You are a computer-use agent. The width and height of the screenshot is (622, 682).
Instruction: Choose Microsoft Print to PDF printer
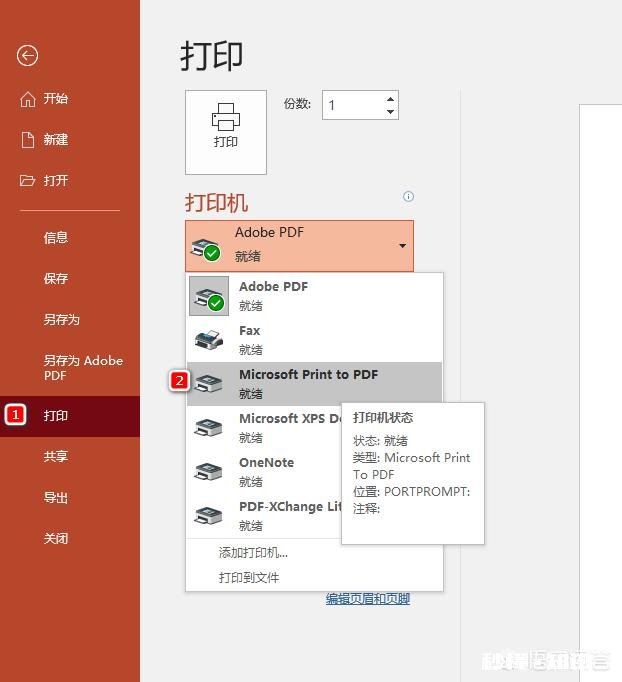point(314,384)
